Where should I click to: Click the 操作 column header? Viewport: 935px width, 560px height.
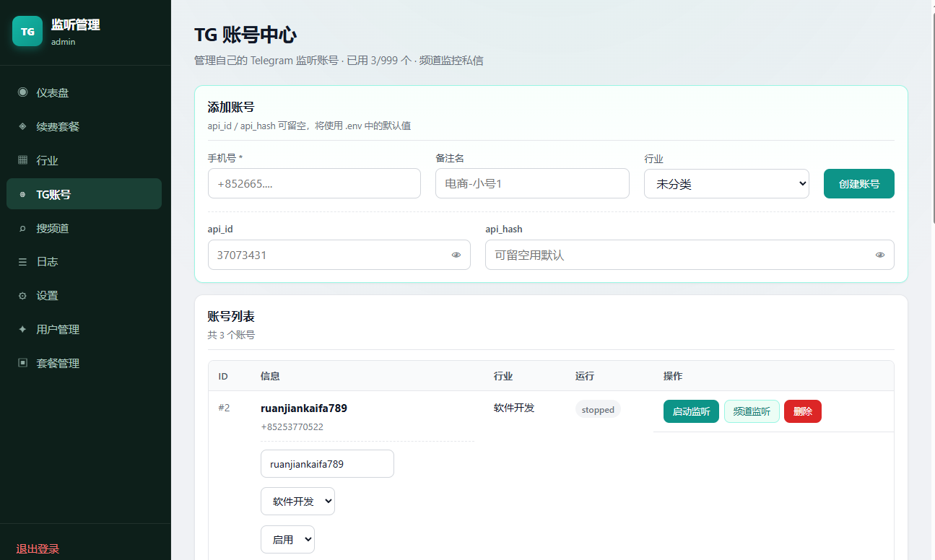(x=673, y=376)
